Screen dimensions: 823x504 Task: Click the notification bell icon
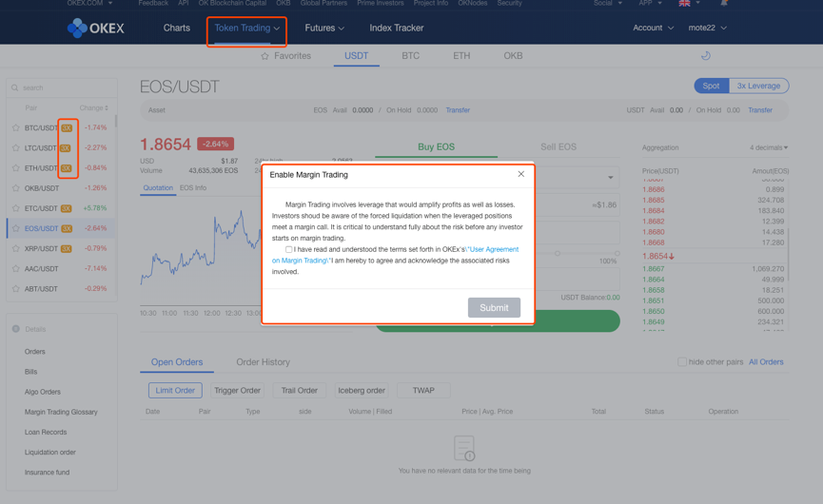click(x=724, y=3)
